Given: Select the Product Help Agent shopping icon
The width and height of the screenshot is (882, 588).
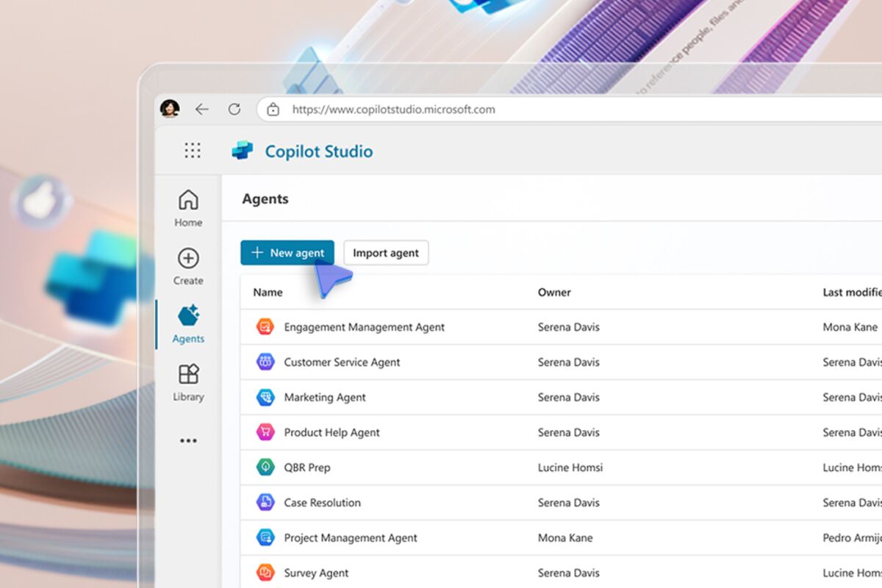Looking at the screenshot, I should click(x=266, y=432).
